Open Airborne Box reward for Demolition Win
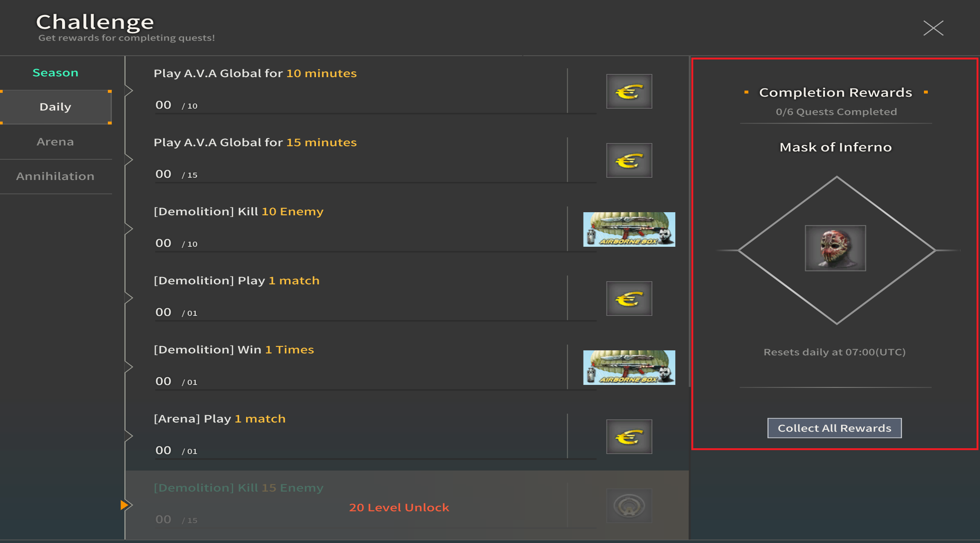Screen dimensions: 980x543 click(629, 367)
